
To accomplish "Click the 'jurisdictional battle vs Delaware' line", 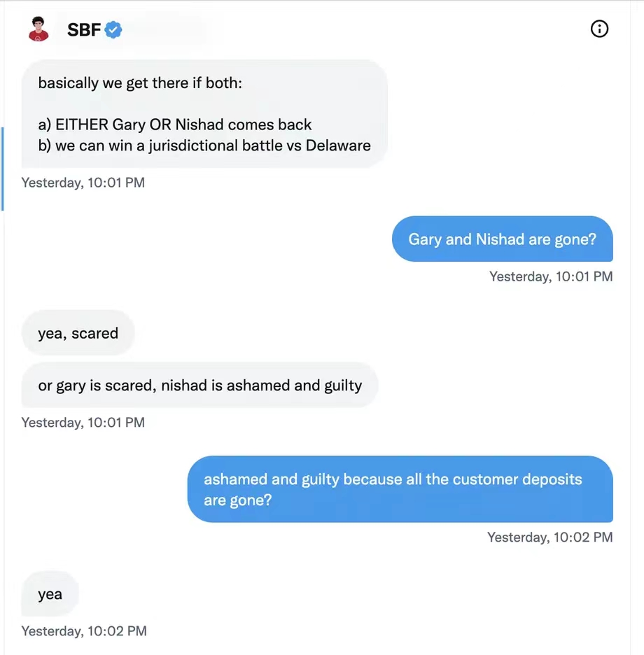I will [204, 146].
